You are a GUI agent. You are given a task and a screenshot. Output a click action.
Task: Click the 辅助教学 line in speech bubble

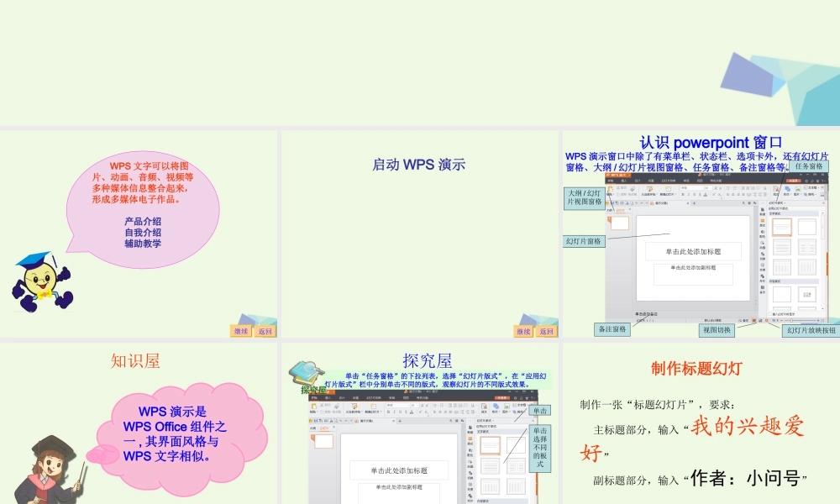(143, 244)
